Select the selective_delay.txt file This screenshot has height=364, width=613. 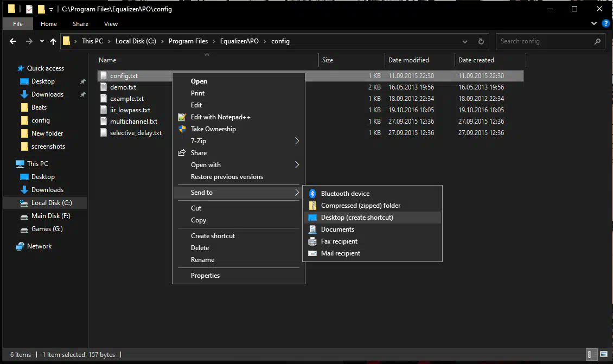click(310, 133)
